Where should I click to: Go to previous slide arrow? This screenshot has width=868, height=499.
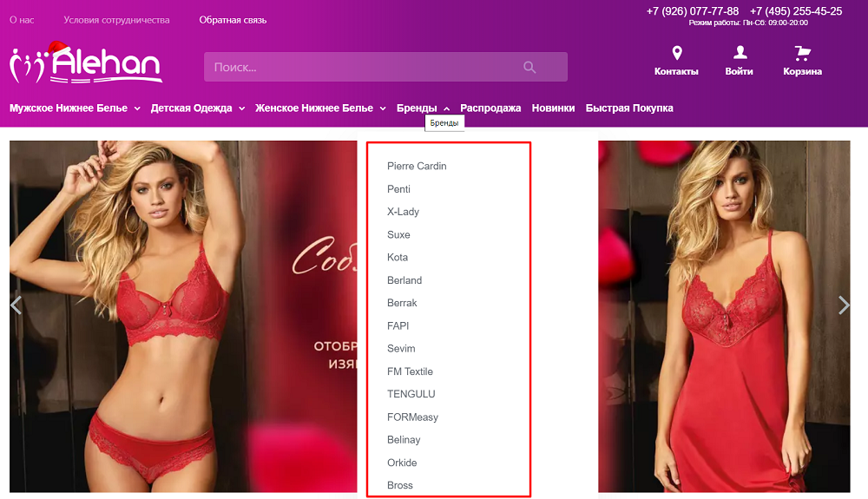click(16, 305)
